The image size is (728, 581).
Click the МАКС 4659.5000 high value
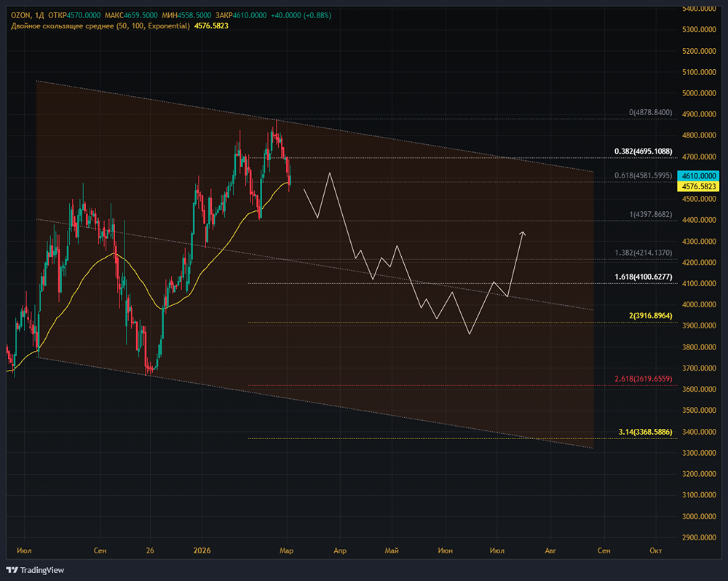click(x=131, y=15)
